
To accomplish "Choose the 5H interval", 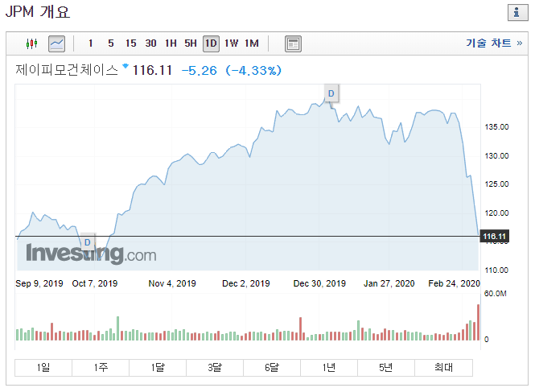I will click(191, 43).
